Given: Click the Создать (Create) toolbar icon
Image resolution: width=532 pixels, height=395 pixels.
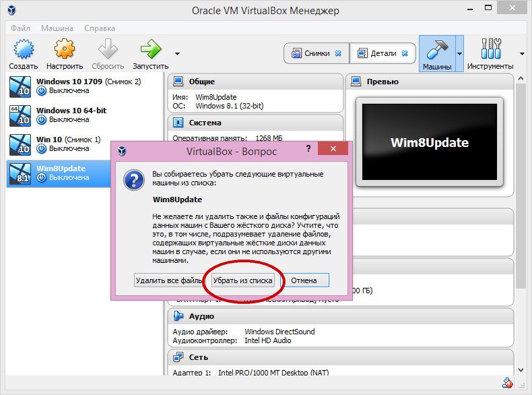Looking at the screenshot, I should coord(24,50).
